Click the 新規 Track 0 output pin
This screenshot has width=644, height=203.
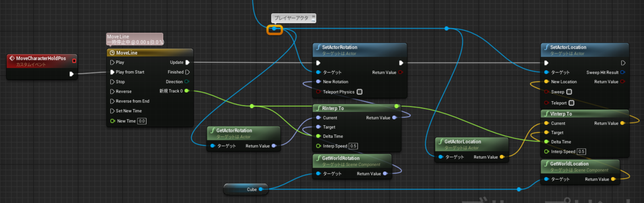coord(187,92)
